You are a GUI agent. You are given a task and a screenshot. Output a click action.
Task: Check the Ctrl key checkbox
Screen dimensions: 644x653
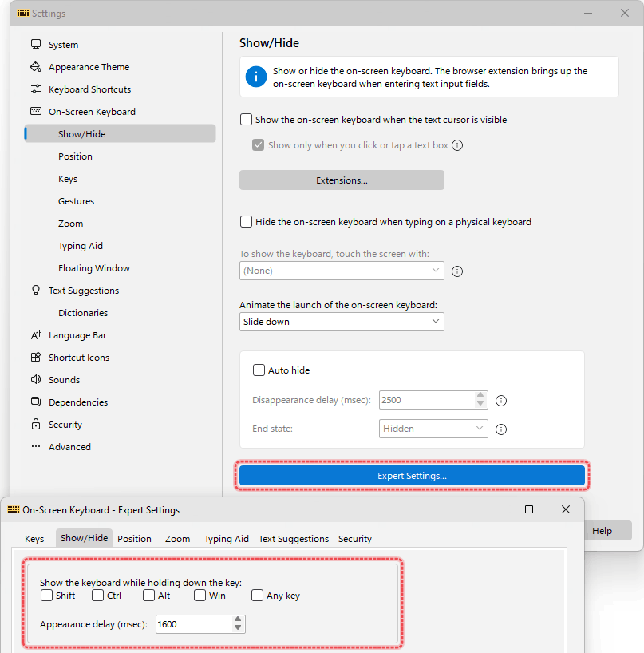pos(98,595)
